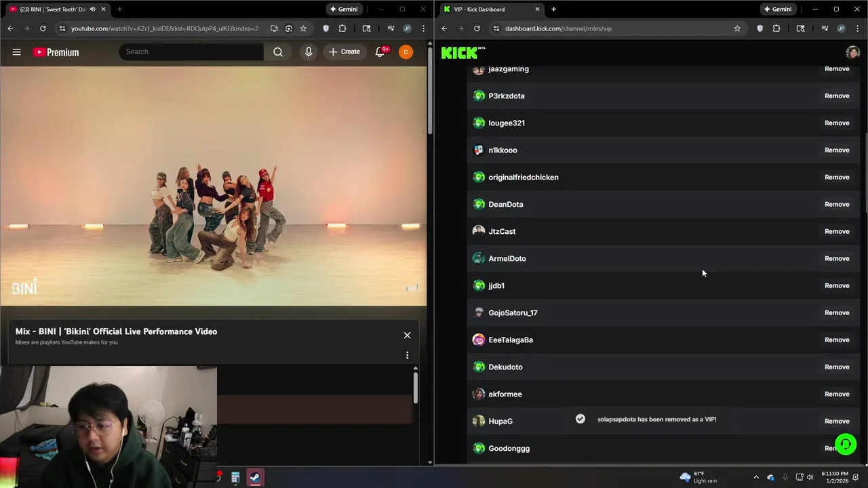This screenshot has height=488, width=868.
Task: Click Gemini button in Kick window
Action: coord(777,9)
